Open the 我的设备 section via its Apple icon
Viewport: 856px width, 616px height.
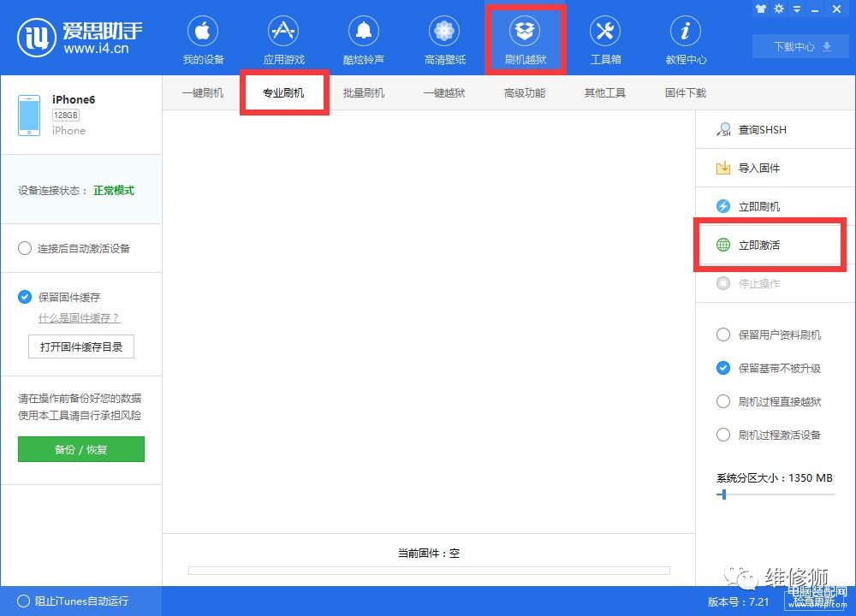coord(203,31)
